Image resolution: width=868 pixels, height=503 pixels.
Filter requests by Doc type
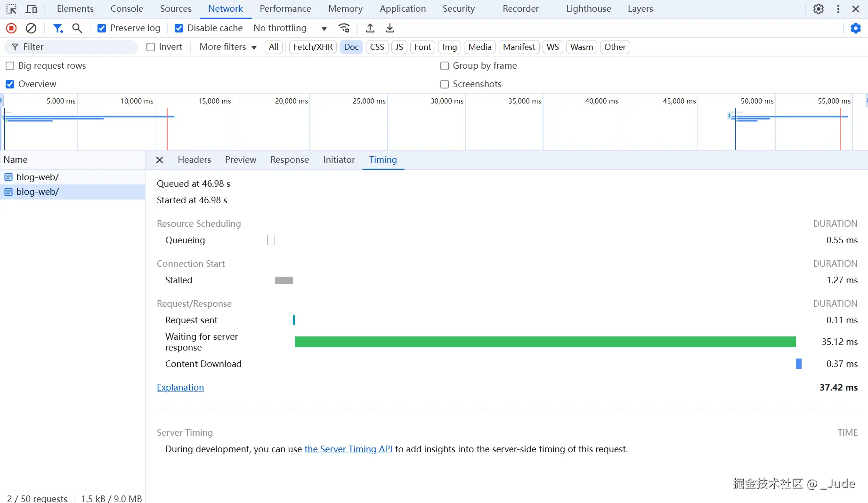(x=351, y=47)
